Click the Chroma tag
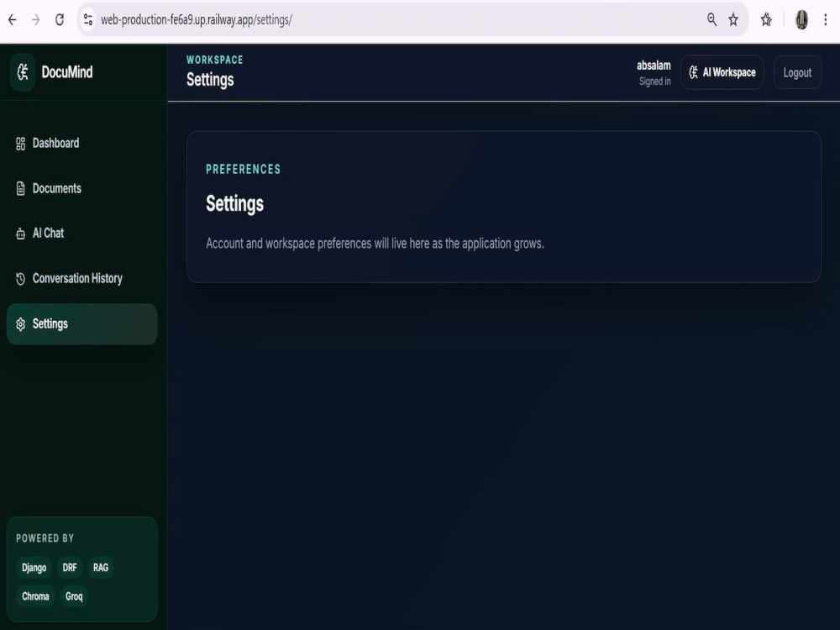 coord(35,596)
